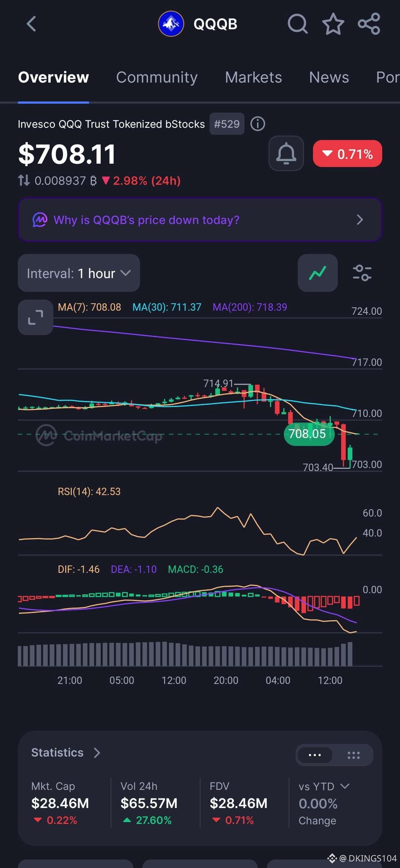Tap the MA(200): 718.39 label
400x868 pixels.
pos(250,307)
